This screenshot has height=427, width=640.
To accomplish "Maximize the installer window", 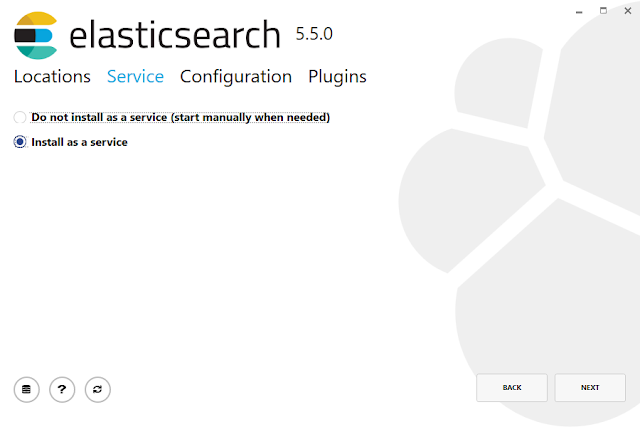I will pyautogui.click(x=603, y=11).
